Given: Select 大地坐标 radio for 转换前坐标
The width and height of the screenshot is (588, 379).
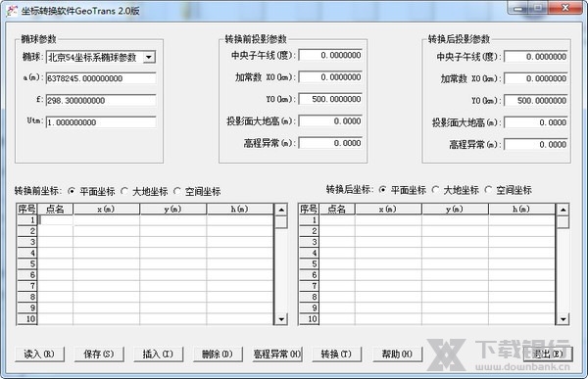Looking at the screenshot, I should pos(124,191).
